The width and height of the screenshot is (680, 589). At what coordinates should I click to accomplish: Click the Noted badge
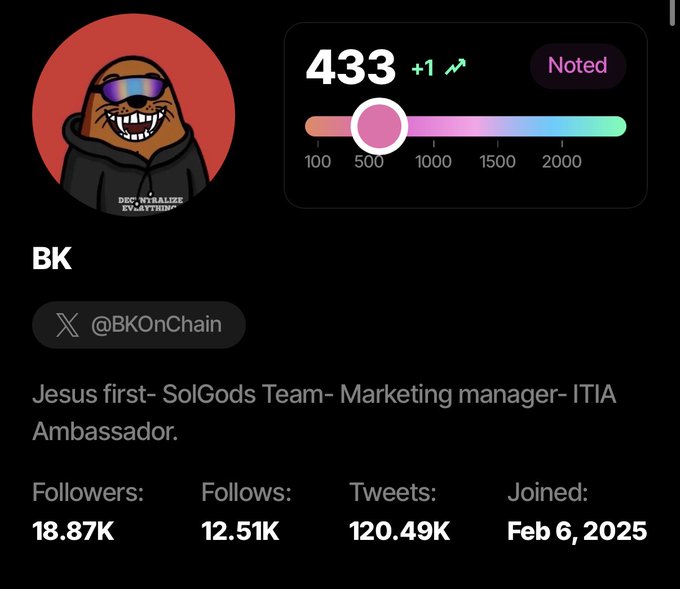pyautogui.click(x=578, y=66)
